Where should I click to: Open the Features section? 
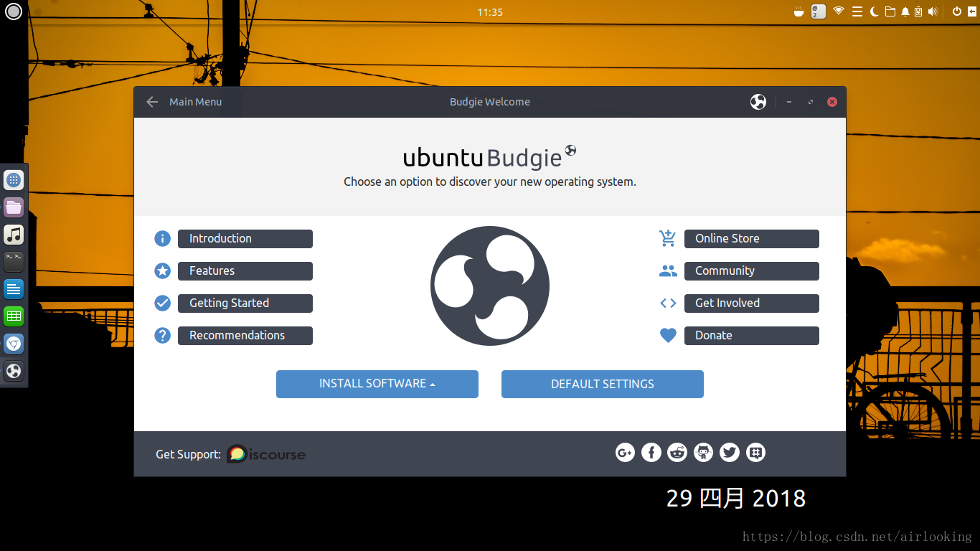coord(245,271)
